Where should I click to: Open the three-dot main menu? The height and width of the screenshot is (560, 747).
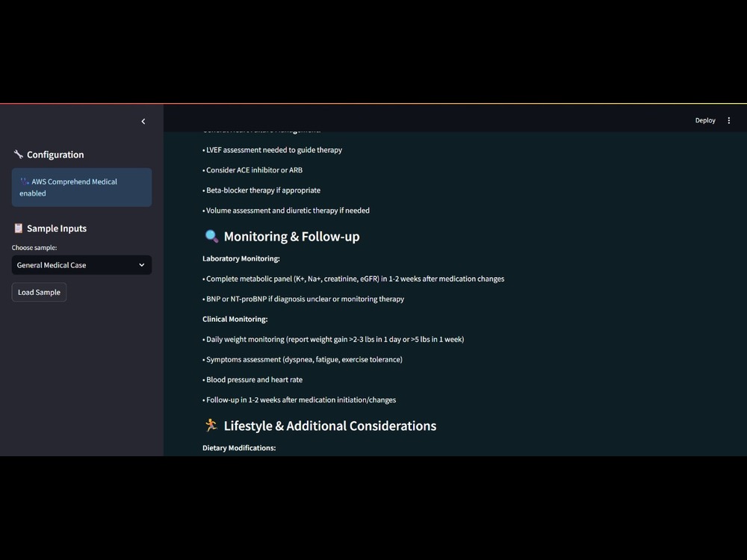728,120
